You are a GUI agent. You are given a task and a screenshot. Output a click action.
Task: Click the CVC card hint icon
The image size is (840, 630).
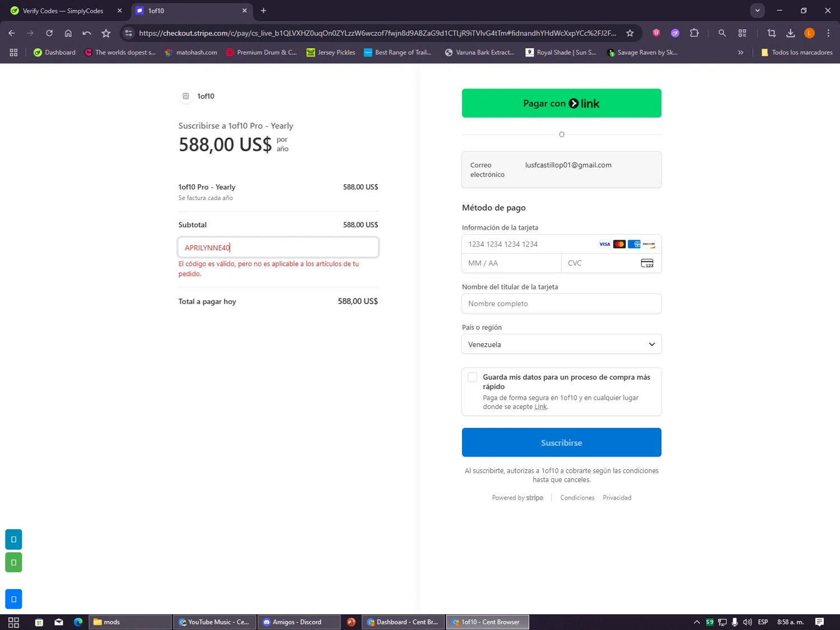pos(647,263)
